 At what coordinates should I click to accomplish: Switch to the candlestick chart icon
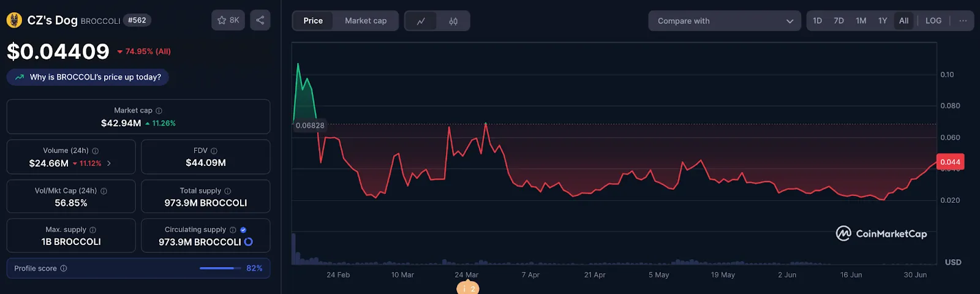pos(453,21)
